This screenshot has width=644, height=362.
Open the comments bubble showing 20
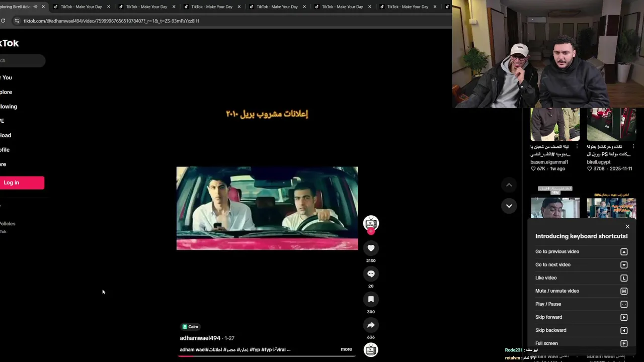pyautogui.click(x=371, y=274)
